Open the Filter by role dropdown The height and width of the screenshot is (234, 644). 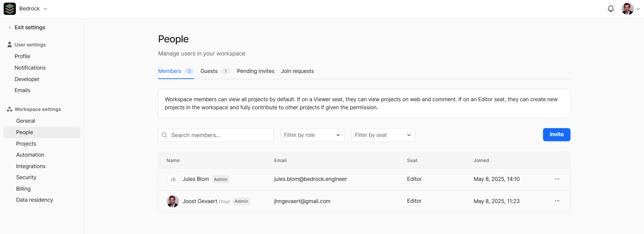coord(312,135)
